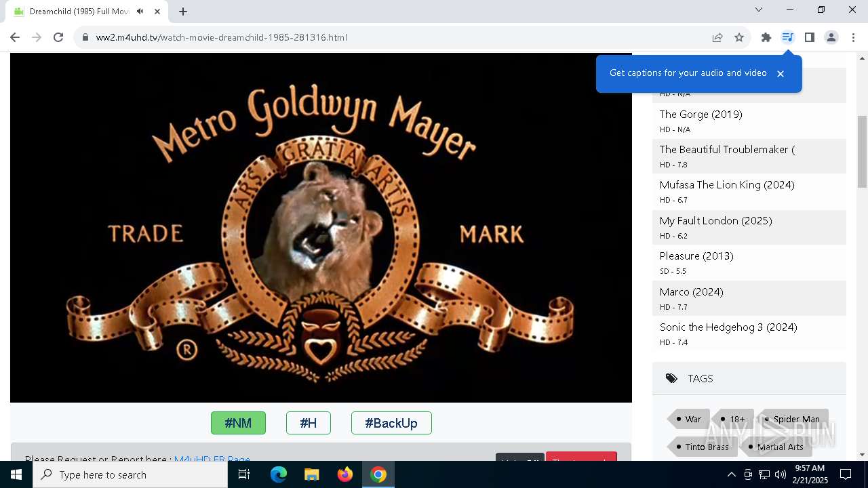This screenshot has width=868, height=488.
Task: Open My Fault London (2025) link
Action: coord(716,220)
